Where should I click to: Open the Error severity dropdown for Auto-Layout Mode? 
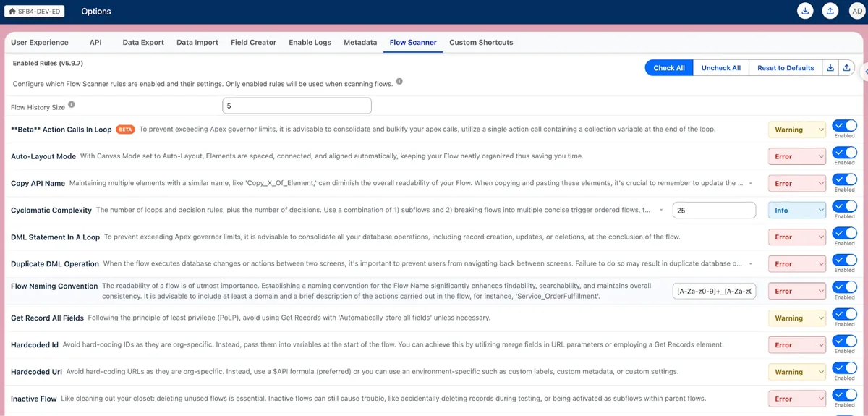[x=796, y=156]
